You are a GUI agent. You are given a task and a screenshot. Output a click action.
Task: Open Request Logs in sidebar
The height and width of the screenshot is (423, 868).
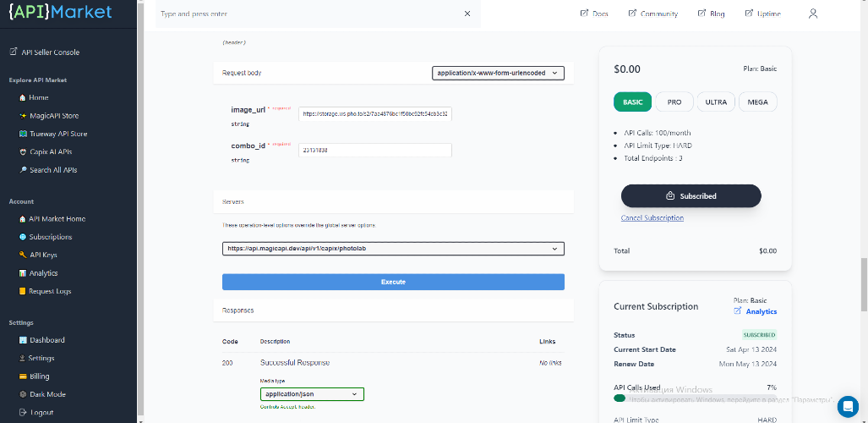(x=50, y=291)
